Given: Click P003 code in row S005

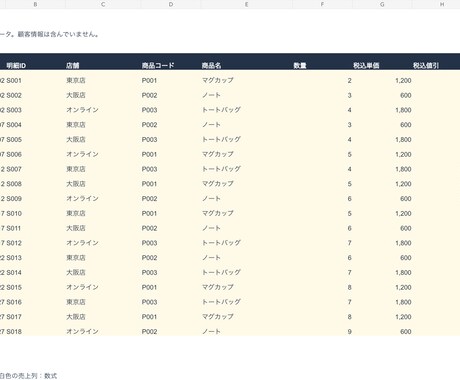Looking at the screenshot, I should [149, 139].
